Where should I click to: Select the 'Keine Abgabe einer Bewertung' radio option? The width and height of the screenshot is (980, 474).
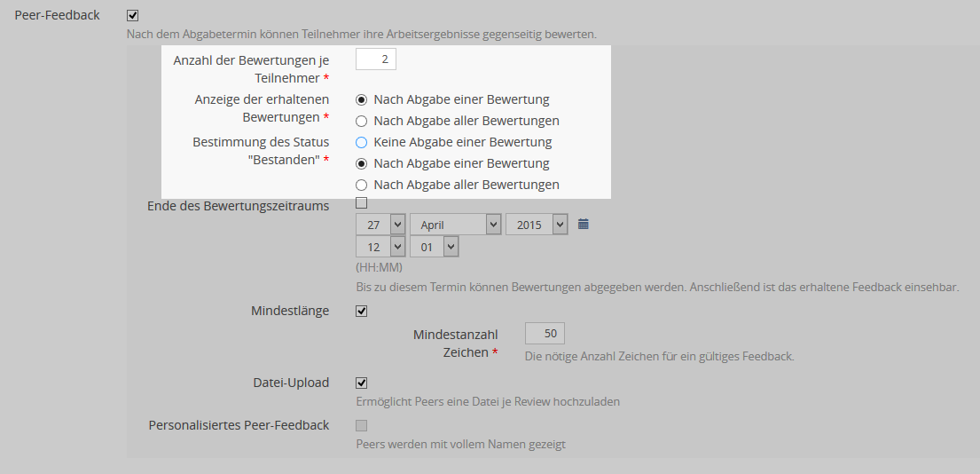click(361, 142)
